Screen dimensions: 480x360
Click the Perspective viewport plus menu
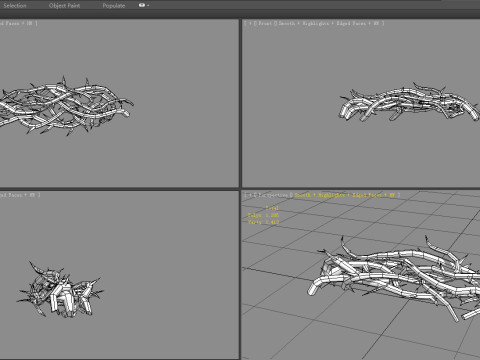coord(250,195)
